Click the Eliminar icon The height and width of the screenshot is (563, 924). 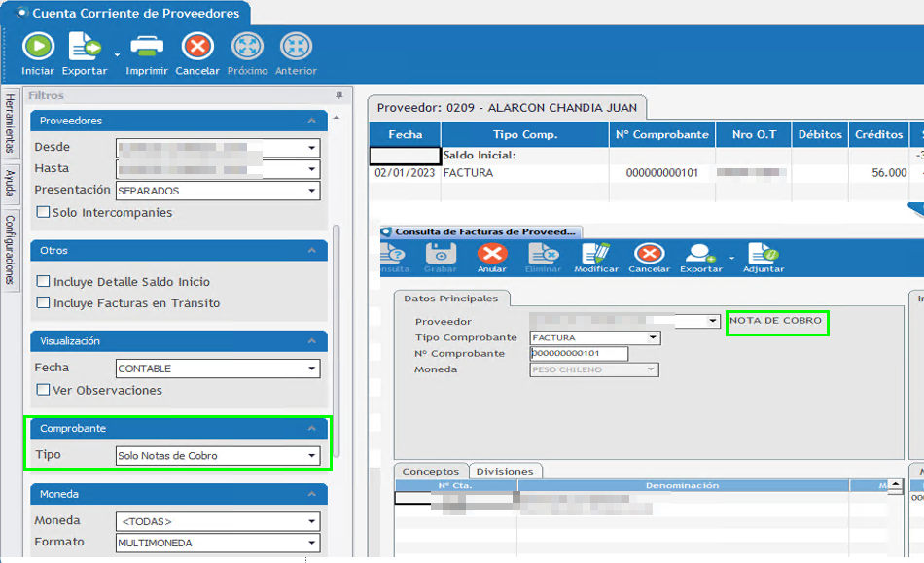pyautogui.click(x=544, y=254)
